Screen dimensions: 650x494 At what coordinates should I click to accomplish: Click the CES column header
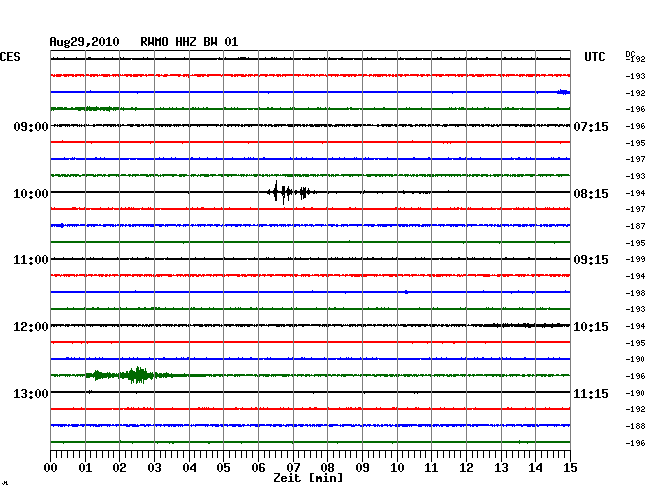[x=10, y=57]
